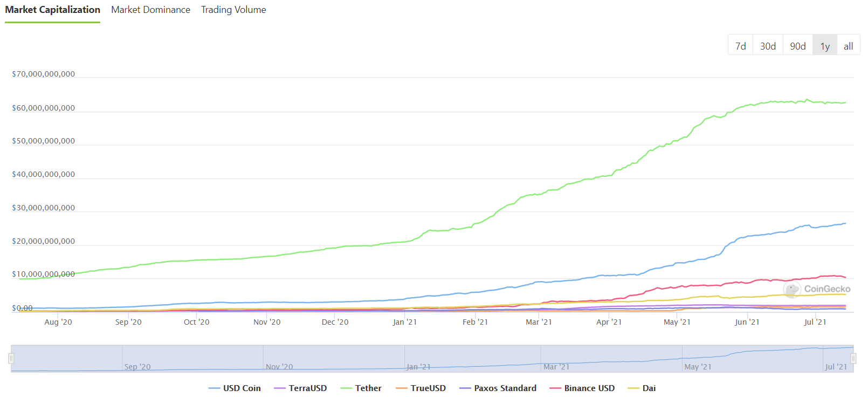Toggle the TerraUSD series in legend
The width and height of the screenshot is (868, 397).
coord(300,388)
